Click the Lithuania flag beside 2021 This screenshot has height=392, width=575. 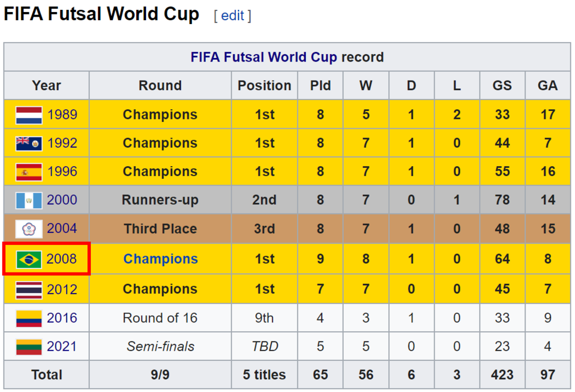click(x=29, y=347)
